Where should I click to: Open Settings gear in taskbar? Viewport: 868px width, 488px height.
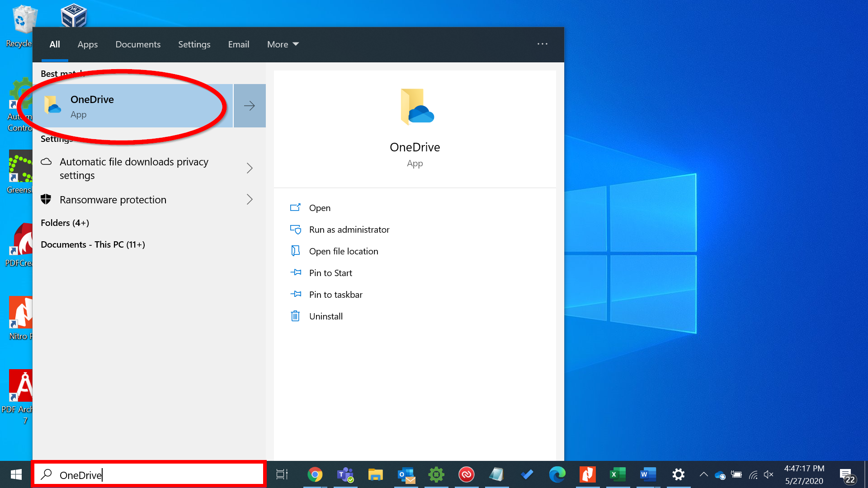[x=678, y=474]
